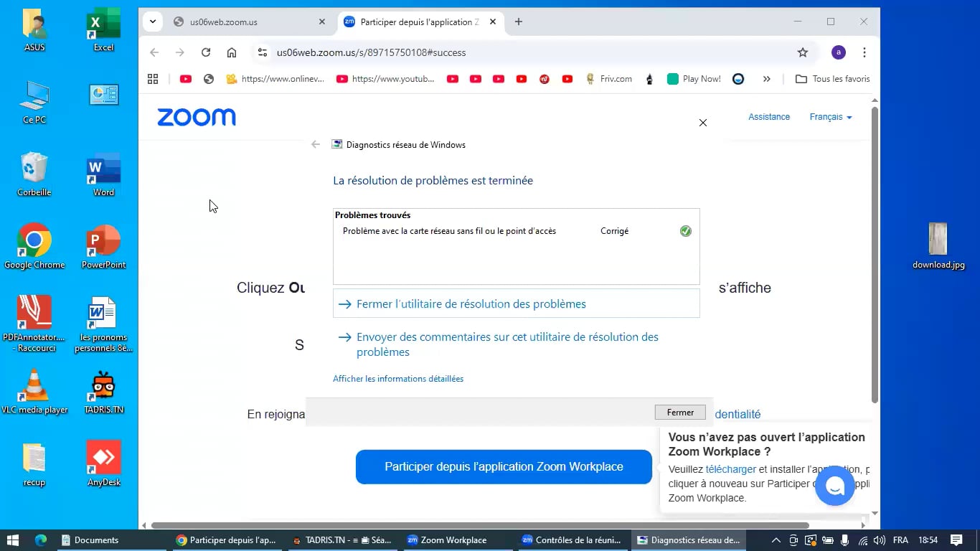Screen dimensions: 980x551
Task: Open the Excel desktop shortcut
Action: click(103, 31)
